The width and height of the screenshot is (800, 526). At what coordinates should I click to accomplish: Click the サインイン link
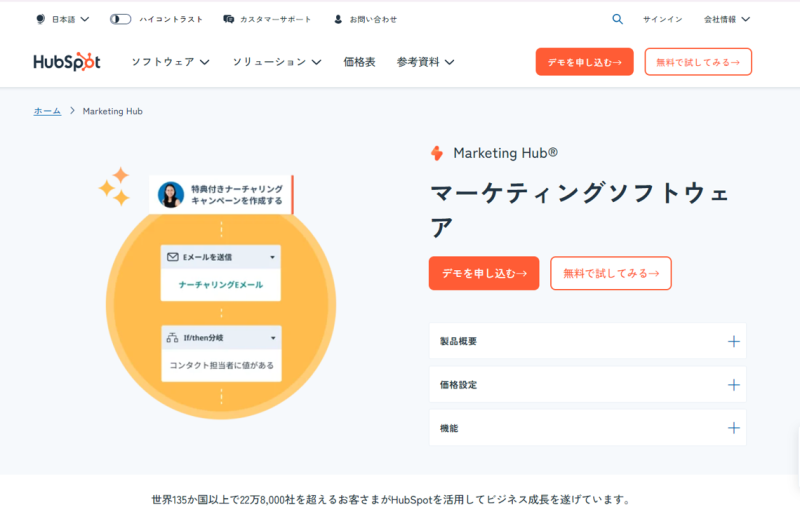662,19
